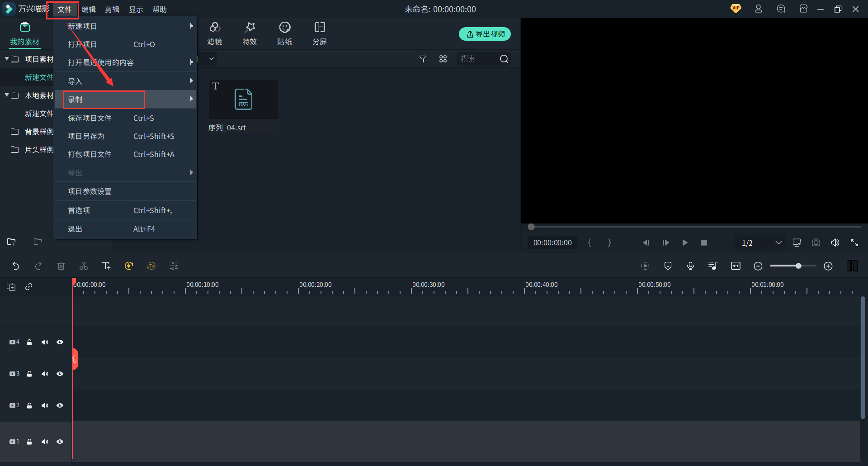868x466 pixels.
Task: Click the 导出视频 export button
Action: (x=485, y=34)
